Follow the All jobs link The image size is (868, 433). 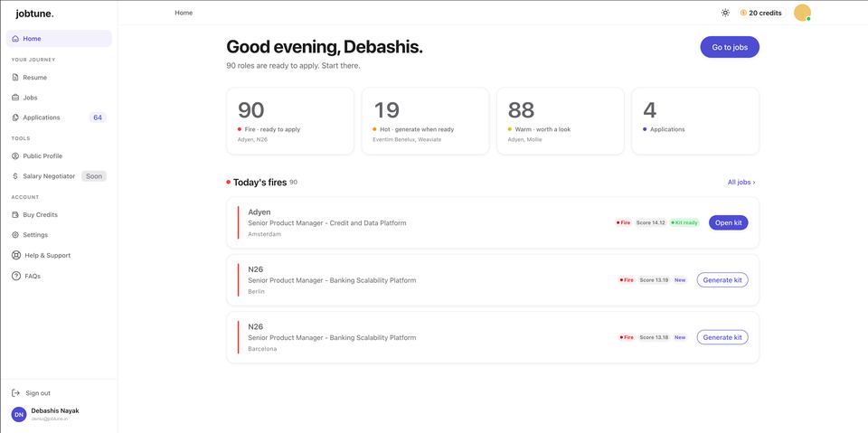pyautogui.click(x=741, y=182)
